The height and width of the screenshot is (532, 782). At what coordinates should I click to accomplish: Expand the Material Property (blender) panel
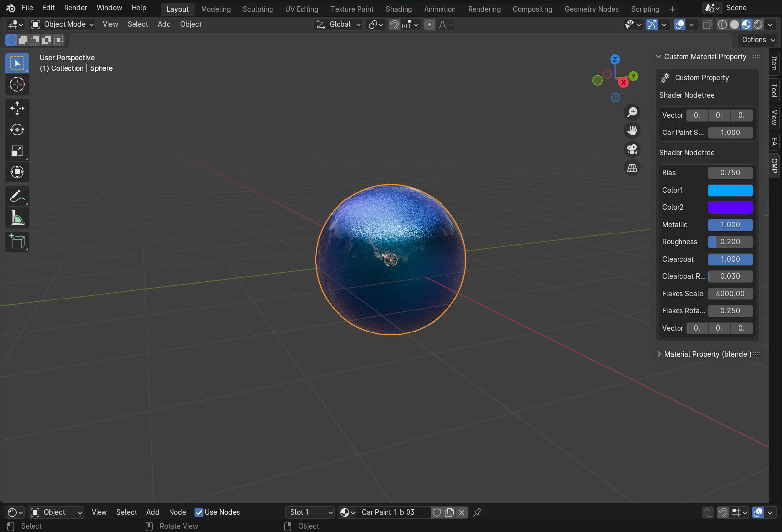707,354
